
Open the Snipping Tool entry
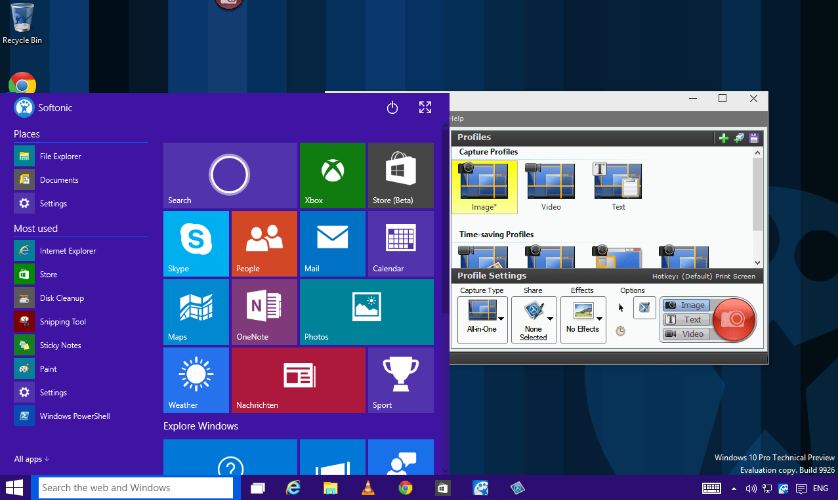tap(80, 322)
